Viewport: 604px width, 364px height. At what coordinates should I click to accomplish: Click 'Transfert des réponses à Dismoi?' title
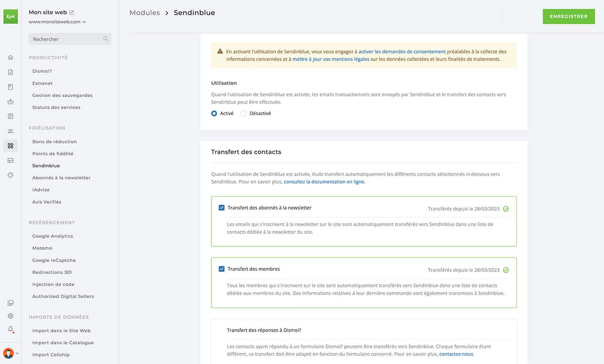click(264, 330)
